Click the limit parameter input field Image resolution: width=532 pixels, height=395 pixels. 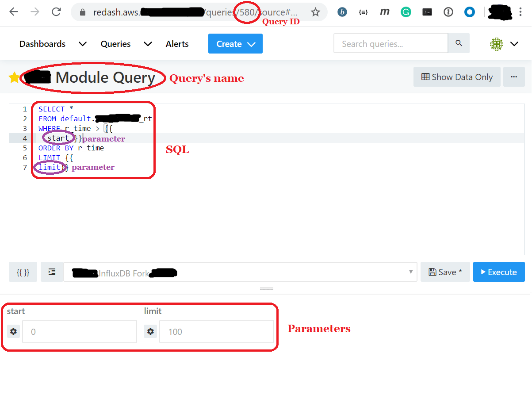point(216,331)
